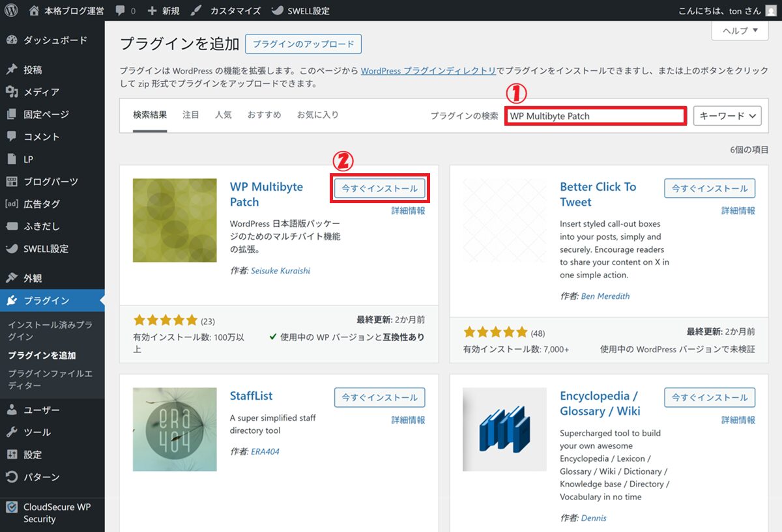Open the 広告タグ menu item
This screenshot has width=782, height=532.
[x=41, y=204]
